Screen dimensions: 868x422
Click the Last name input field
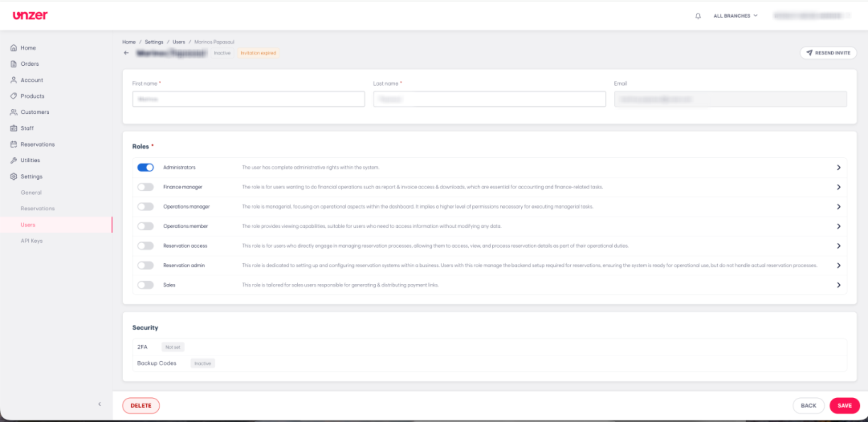(489, 99)
